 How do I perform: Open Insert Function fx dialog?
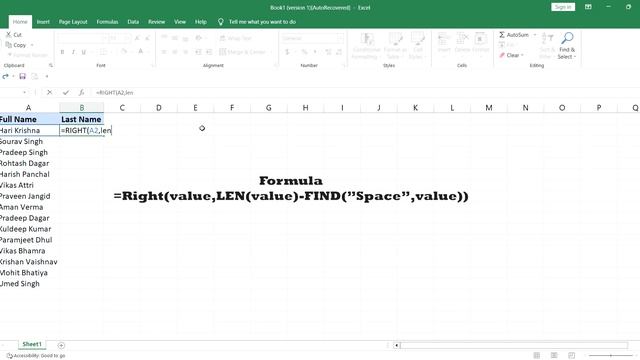[81, 93]
